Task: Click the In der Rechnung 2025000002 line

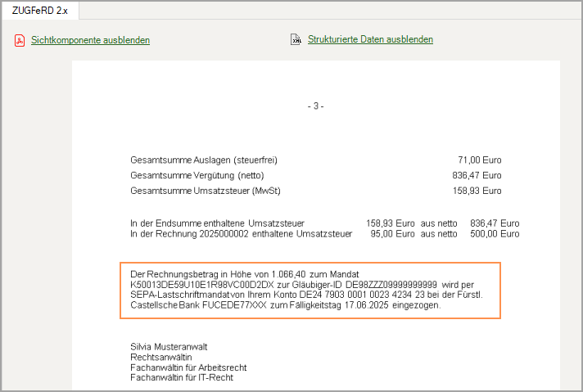Action: pos(241,233)
